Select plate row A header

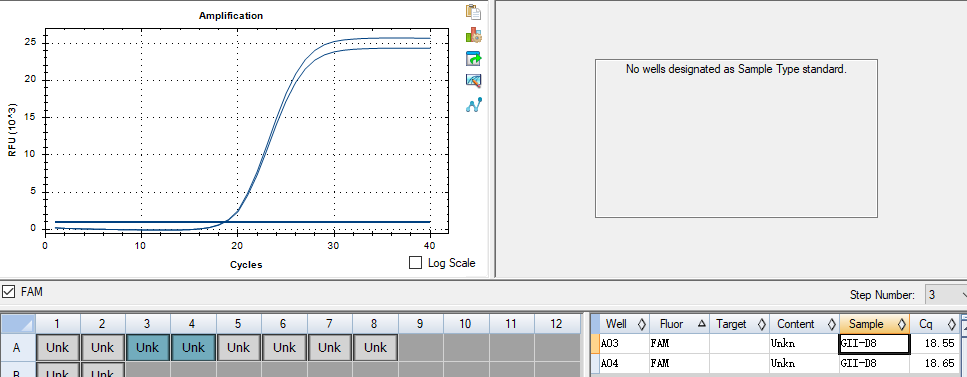pos(18,348)
